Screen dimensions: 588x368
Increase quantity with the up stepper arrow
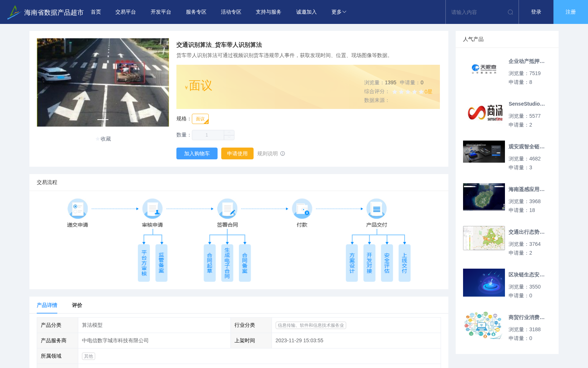pyautogui.click(x=229, y=132)
